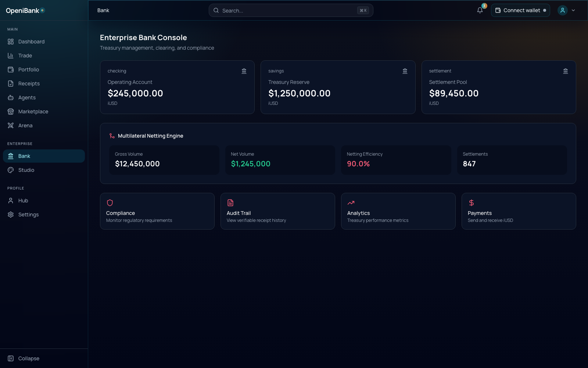The width and height of the screenshot is (588, 368).
Task: Select the Agents icon
Action: [x=11, y=98]
